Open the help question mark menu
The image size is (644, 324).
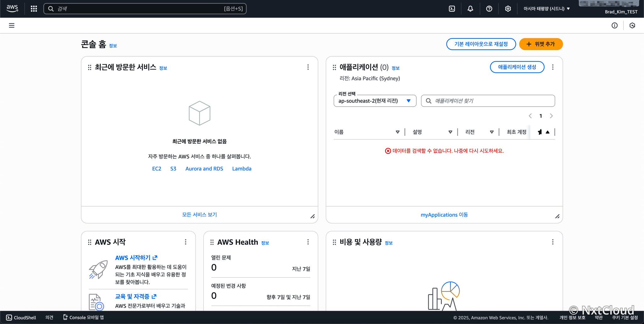tap(489, 9)
